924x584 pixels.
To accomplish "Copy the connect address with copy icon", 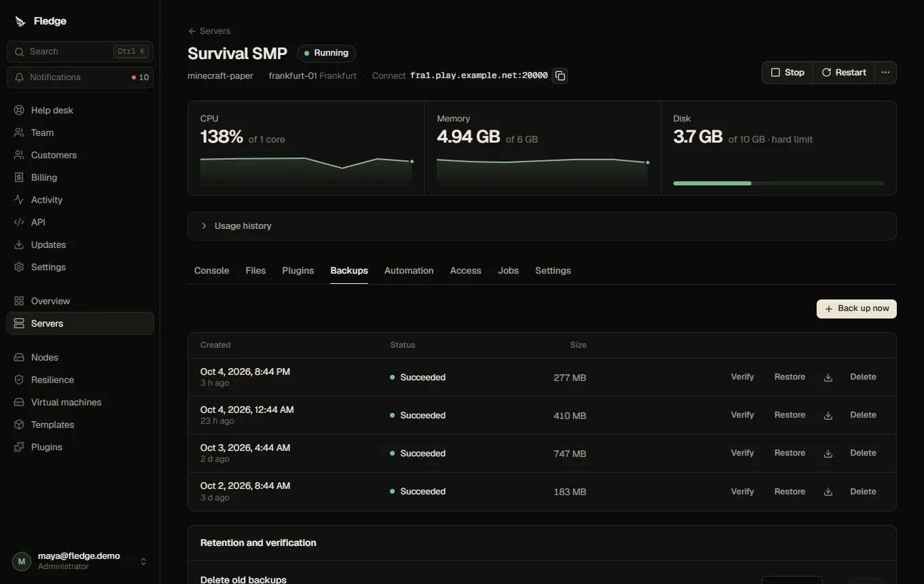I will 560,75.
